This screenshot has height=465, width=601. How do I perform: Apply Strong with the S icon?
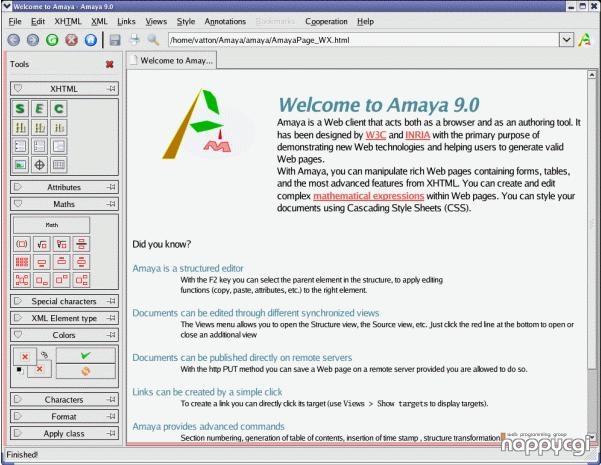[x=20, y=108]
